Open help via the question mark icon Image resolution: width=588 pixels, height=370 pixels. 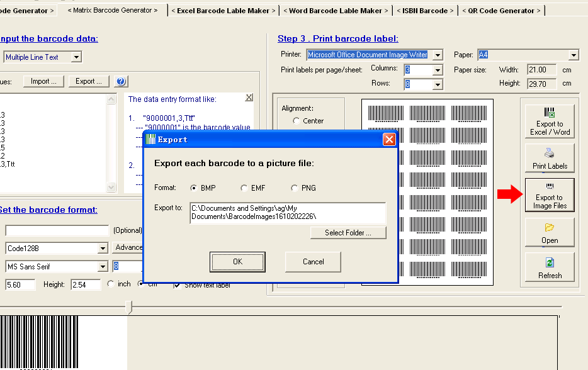click(x=120, y=81)
